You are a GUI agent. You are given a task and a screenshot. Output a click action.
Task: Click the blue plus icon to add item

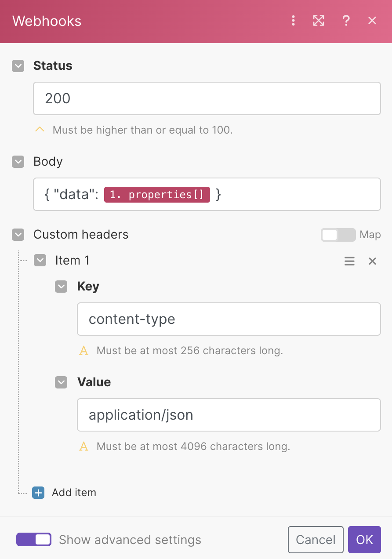[38, 493]
